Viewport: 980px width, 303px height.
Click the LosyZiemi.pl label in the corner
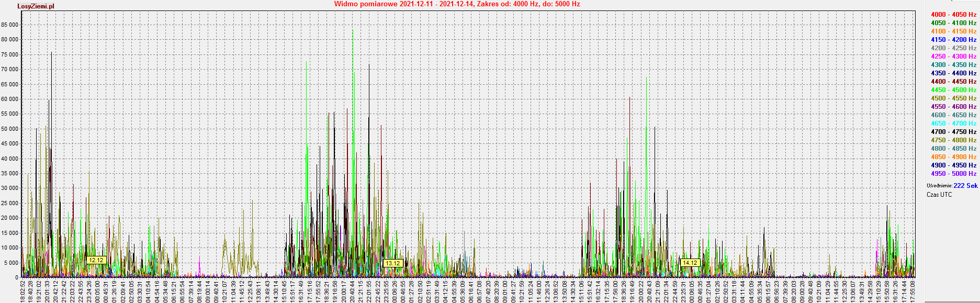pyautogui.click(x=36, y=6)
